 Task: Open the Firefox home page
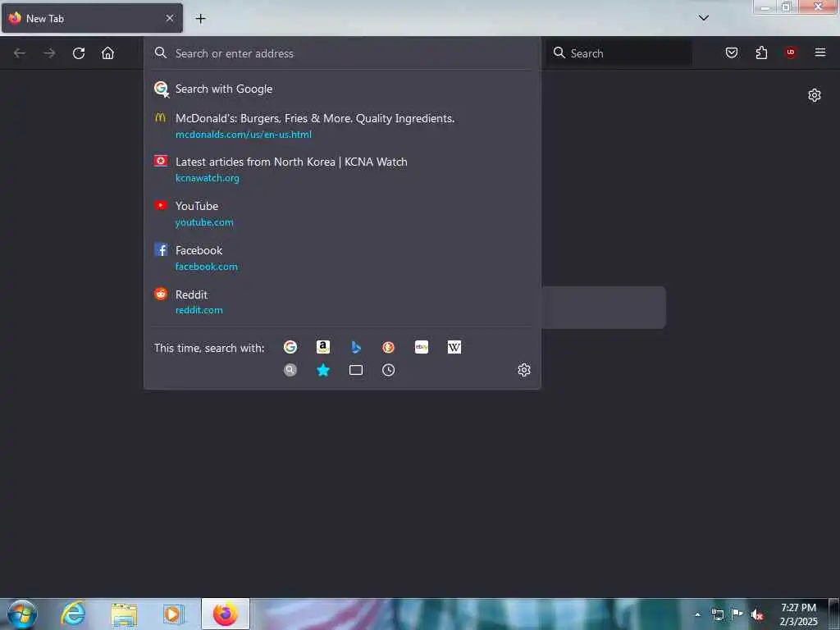[107, 53]
